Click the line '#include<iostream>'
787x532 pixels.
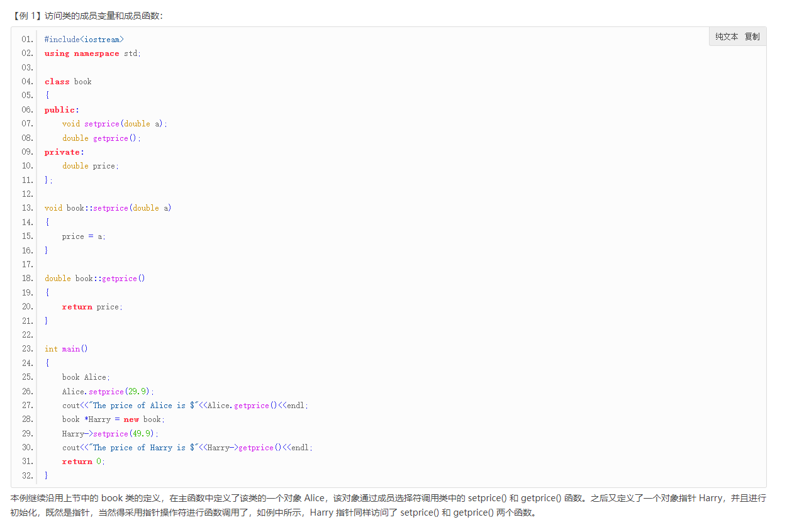tap(84, 40)
